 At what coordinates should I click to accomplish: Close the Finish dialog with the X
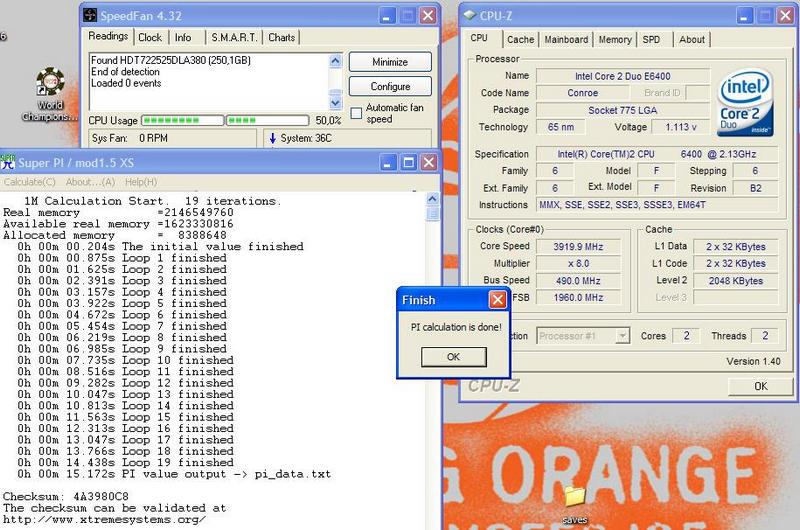[x=497, y=299]
